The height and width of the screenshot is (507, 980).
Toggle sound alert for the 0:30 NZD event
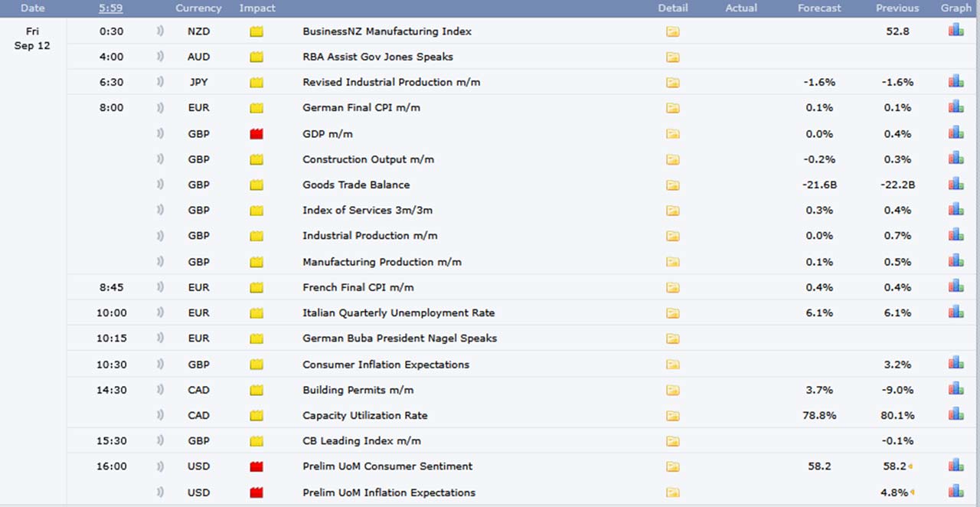[160, 31]
